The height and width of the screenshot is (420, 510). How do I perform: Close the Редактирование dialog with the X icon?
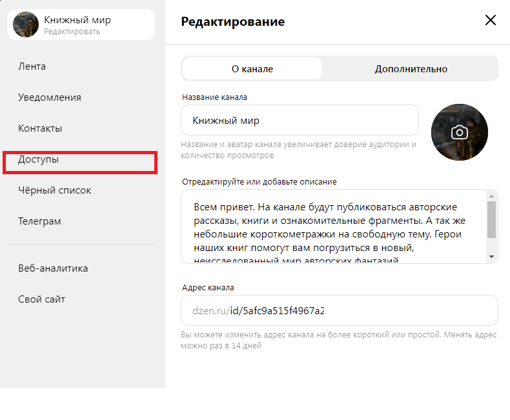tap(490, 20)
